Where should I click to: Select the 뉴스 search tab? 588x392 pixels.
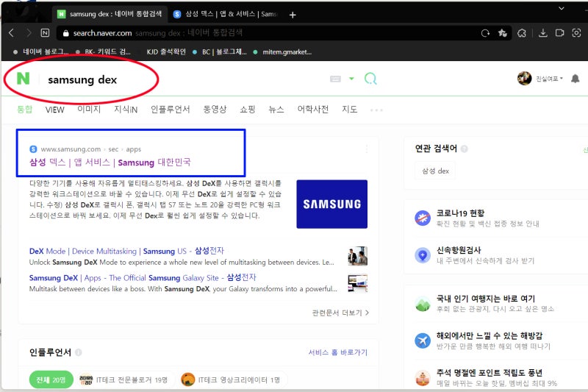[276, 109]
